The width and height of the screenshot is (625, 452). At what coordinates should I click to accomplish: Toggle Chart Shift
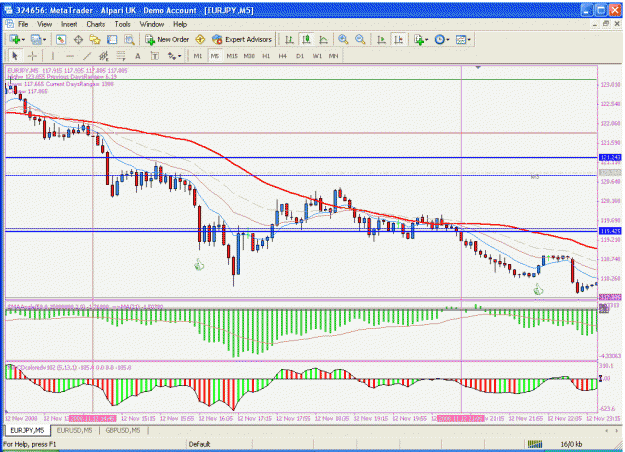398,39
